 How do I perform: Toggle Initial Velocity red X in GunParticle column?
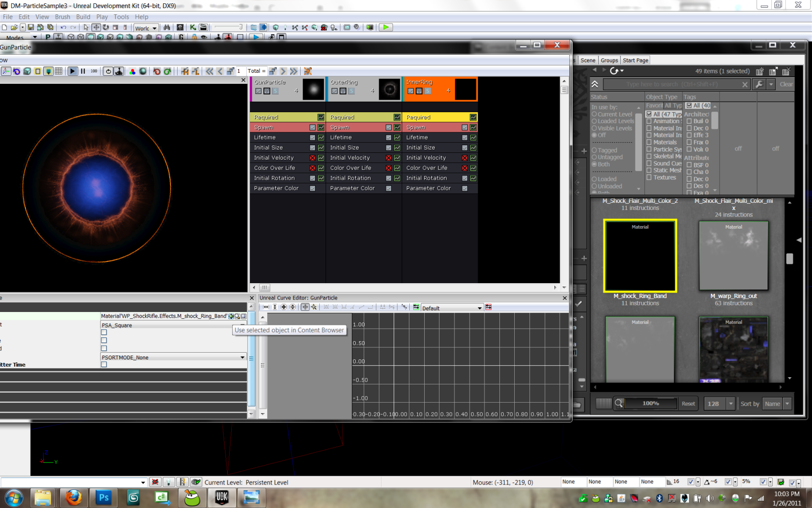pos(313,158)
